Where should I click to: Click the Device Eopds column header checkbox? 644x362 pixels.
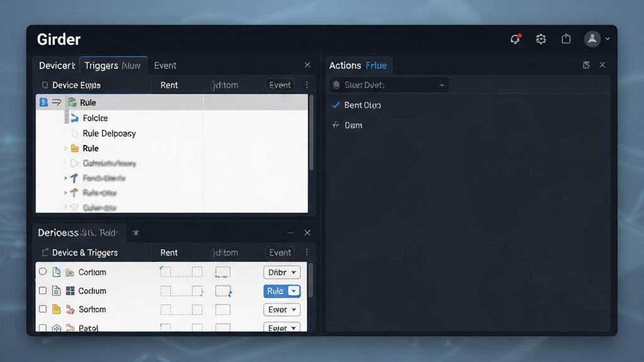coord(45,85)
